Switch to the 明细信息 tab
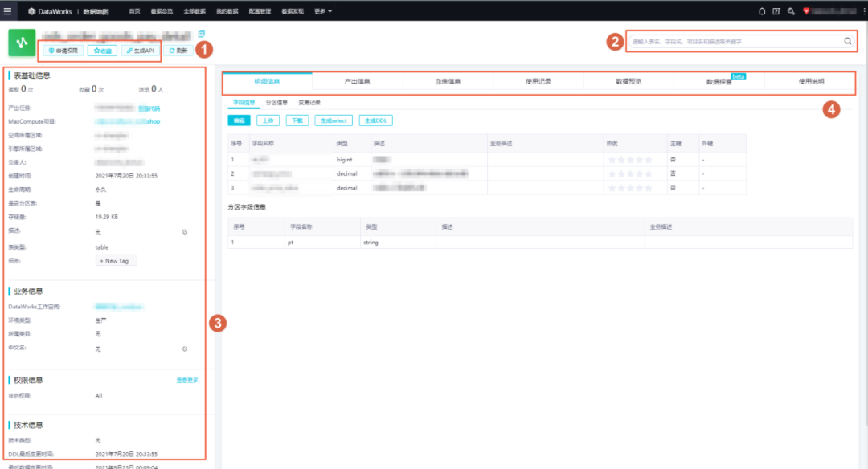The image size is (868, 469). point(268,81)
